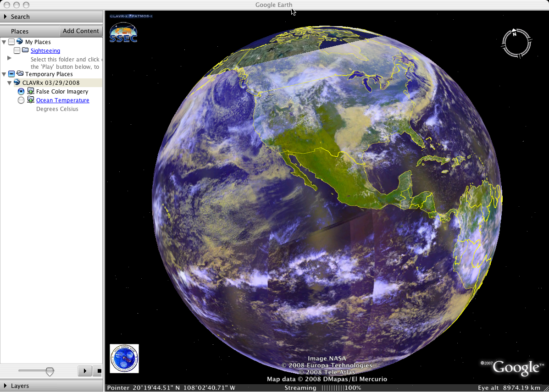The width and height of the screenshot is (549, 392).
Task: Click the Pointer coordinates in status bar
Action: click(171, 388)
